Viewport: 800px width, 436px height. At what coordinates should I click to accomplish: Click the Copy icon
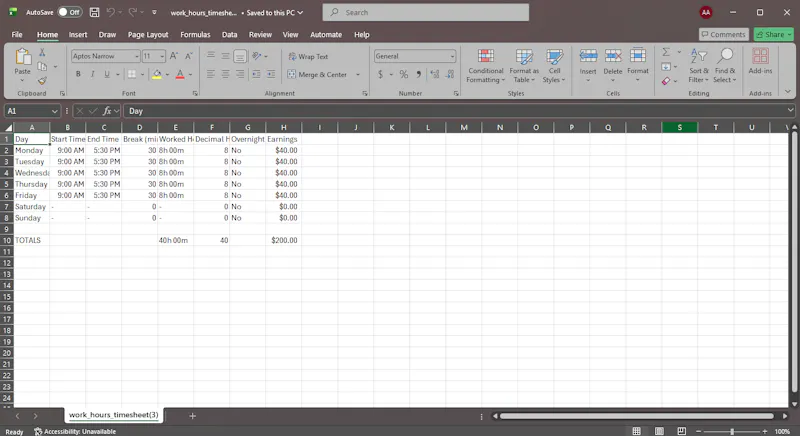point(42,66)
